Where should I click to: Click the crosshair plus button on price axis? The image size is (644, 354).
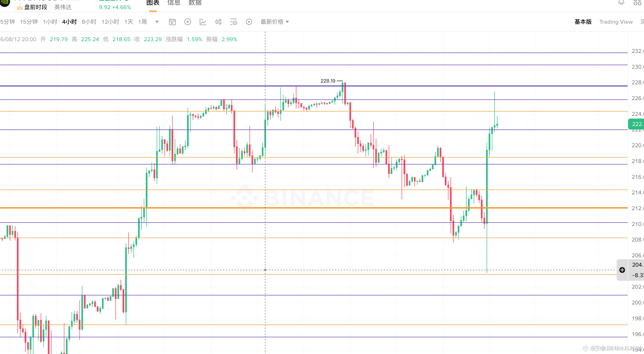pos(622,270)
